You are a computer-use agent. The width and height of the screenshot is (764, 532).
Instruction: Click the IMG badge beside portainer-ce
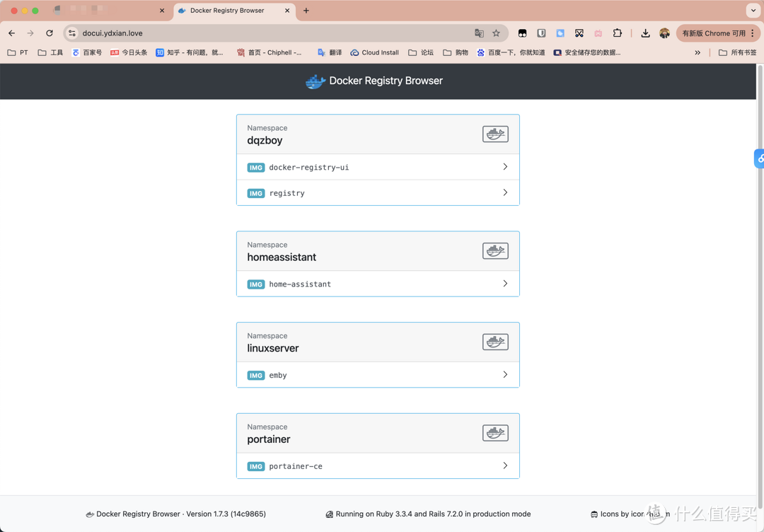(x=256, y=467)
